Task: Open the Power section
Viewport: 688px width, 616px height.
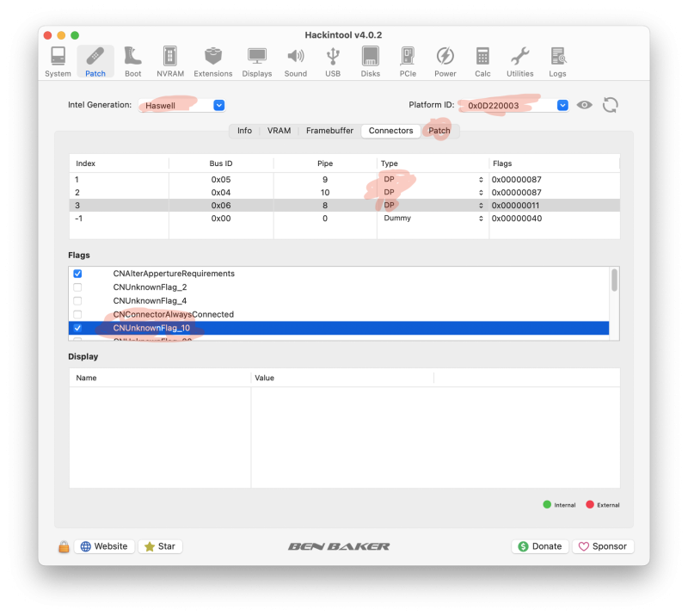Action: (x=445, y=62)
